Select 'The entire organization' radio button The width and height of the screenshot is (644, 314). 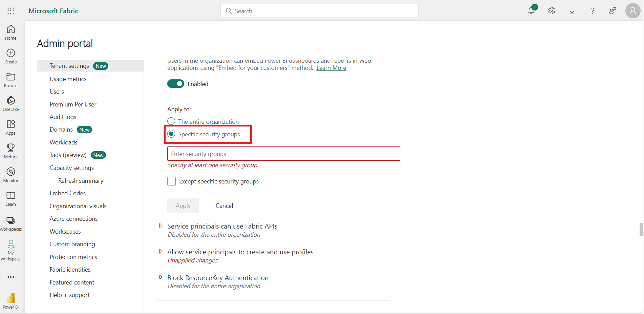coord(171,121)
